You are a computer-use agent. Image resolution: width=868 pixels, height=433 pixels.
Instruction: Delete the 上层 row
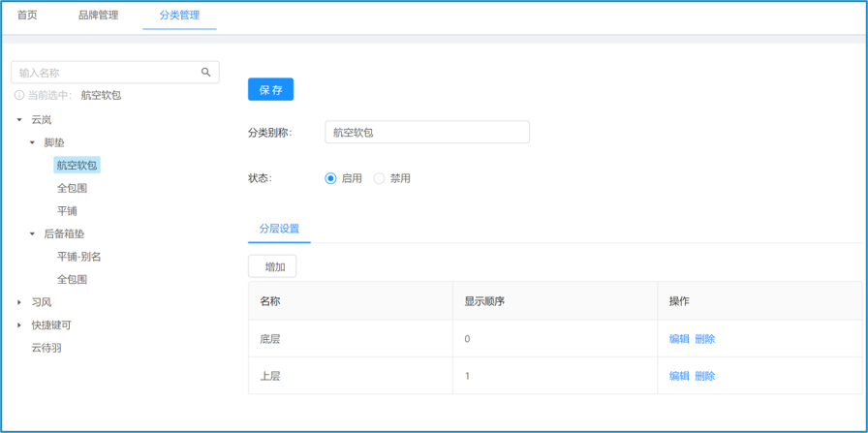704,376
